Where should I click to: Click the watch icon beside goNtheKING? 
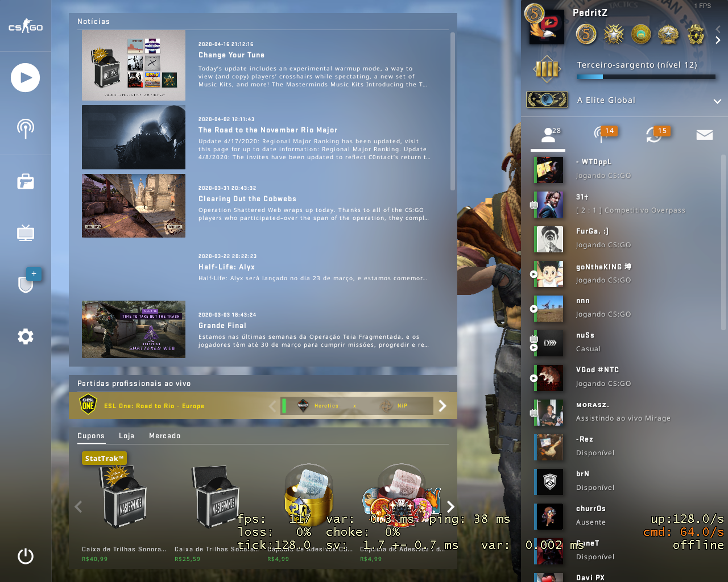tap(533, 274)
